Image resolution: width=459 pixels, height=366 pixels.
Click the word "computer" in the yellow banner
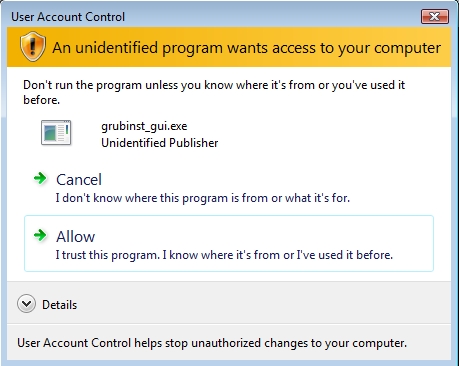(x=407, y=48)
